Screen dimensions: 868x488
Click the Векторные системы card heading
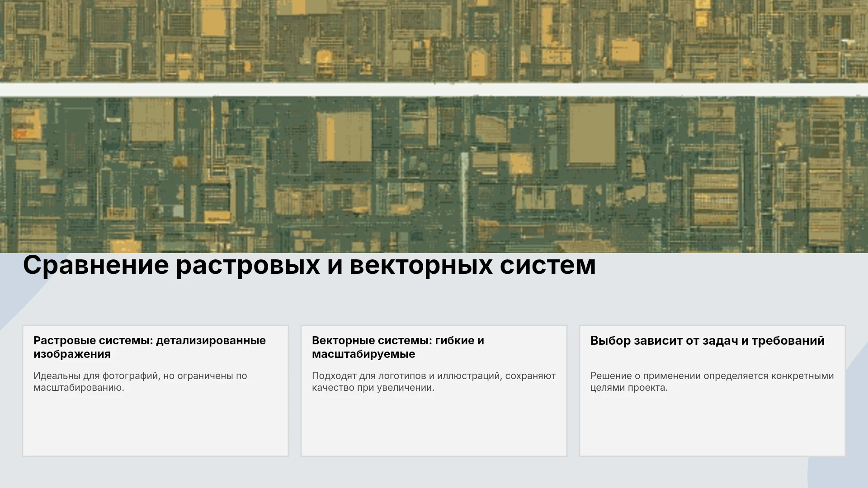click(398, 347)
